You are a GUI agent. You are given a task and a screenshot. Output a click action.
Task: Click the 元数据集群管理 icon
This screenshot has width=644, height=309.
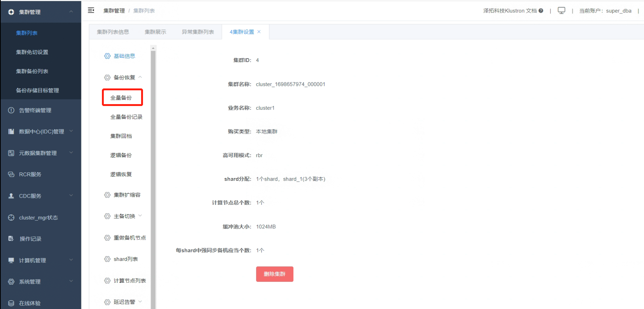click(11, 153)
